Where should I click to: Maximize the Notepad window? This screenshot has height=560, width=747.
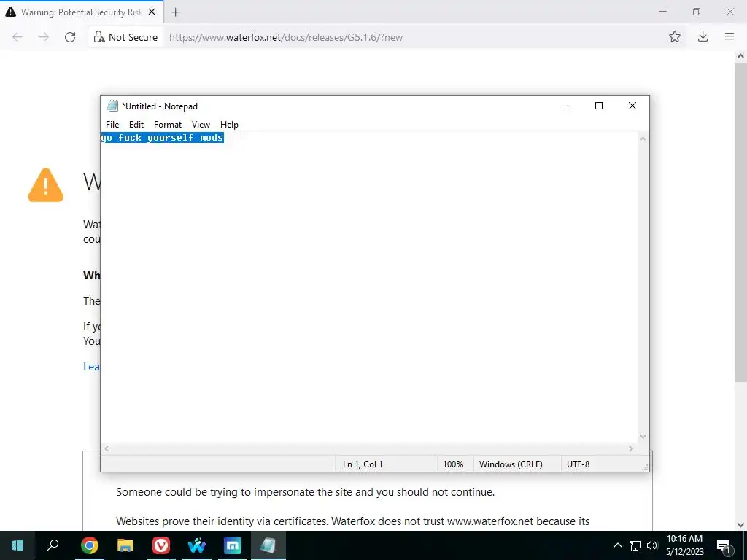[x=599, y=106]
